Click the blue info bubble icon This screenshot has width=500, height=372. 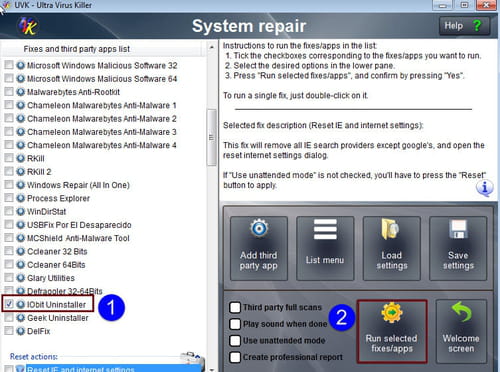pos(485,188)
